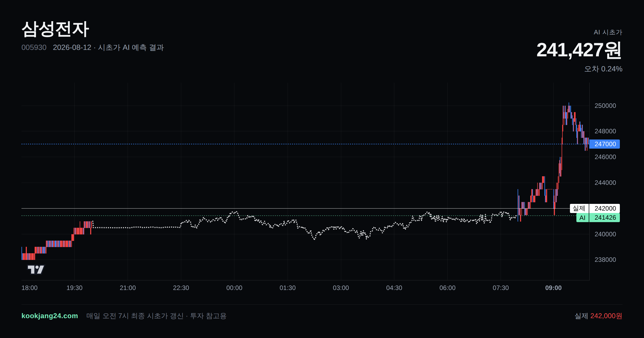Viewport: 644px width, 338px height.
Task: Click the 21:00 time axis label
Action: 128,288
